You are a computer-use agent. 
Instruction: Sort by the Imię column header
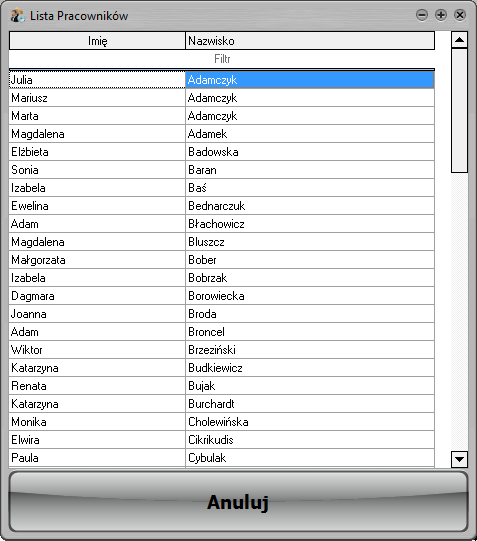click(97, 41)
